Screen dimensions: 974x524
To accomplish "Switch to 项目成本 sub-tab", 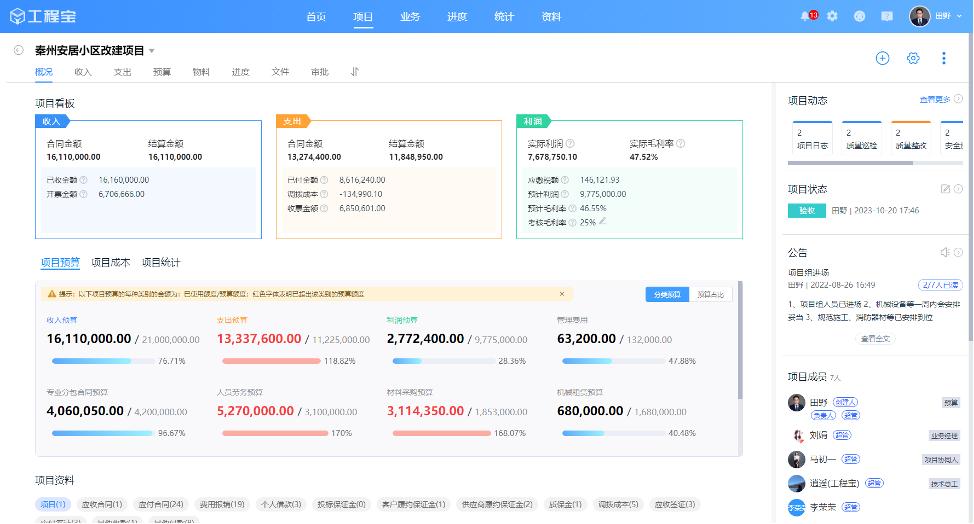I will pos(111,263).
